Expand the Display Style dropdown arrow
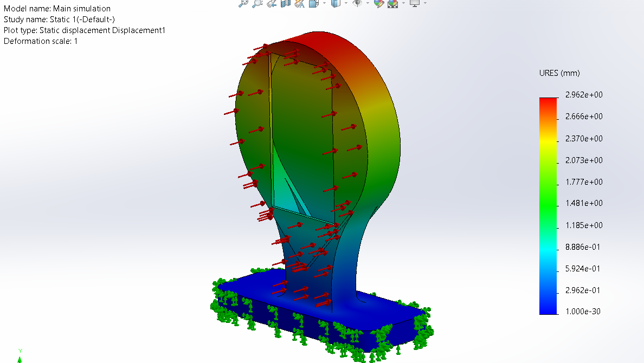The height and width of the screenshot is (363, 644). click(346, 3)
